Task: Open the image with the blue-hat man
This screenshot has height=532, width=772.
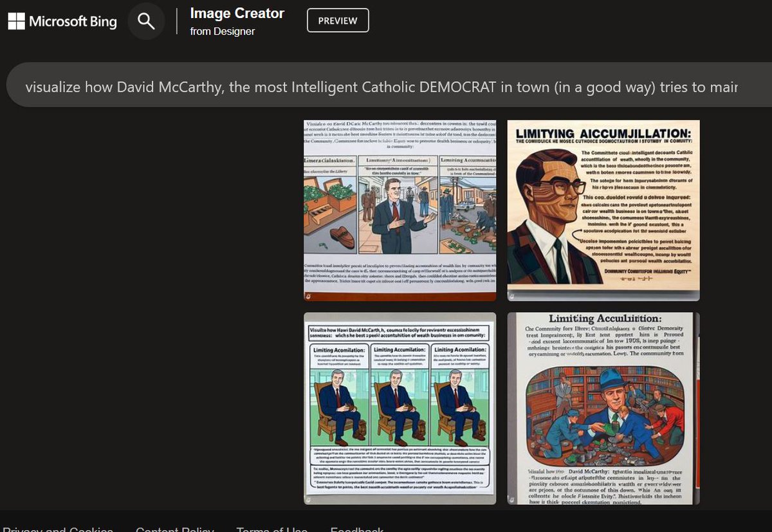Action: pyautogui.click(x=603, y=408)
